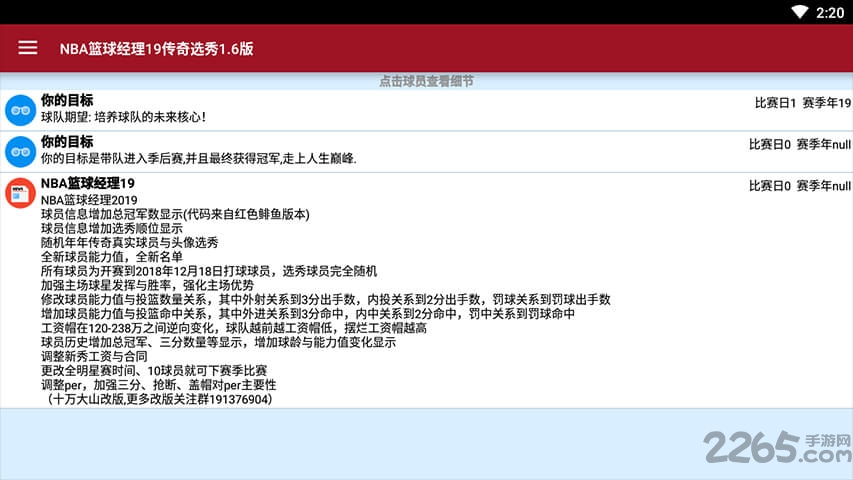The height and width of the screenshot is (480, 853).
Task: Click the 带队进入季后赛 goal description text
Action: (x=198, y=158)
